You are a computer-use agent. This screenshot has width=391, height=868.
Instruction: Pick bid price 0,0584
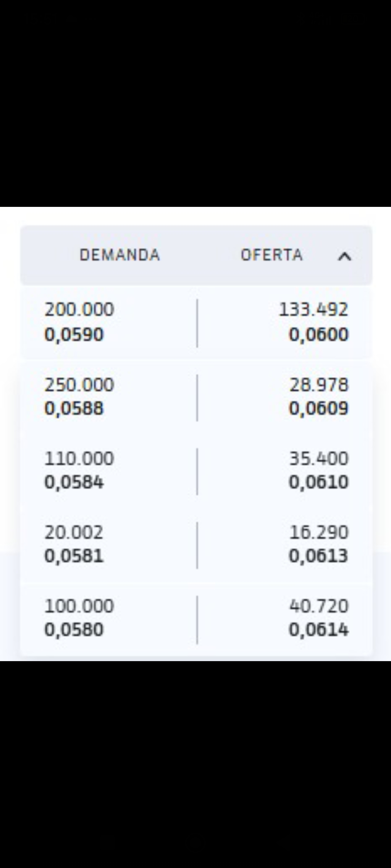[74, 482]
